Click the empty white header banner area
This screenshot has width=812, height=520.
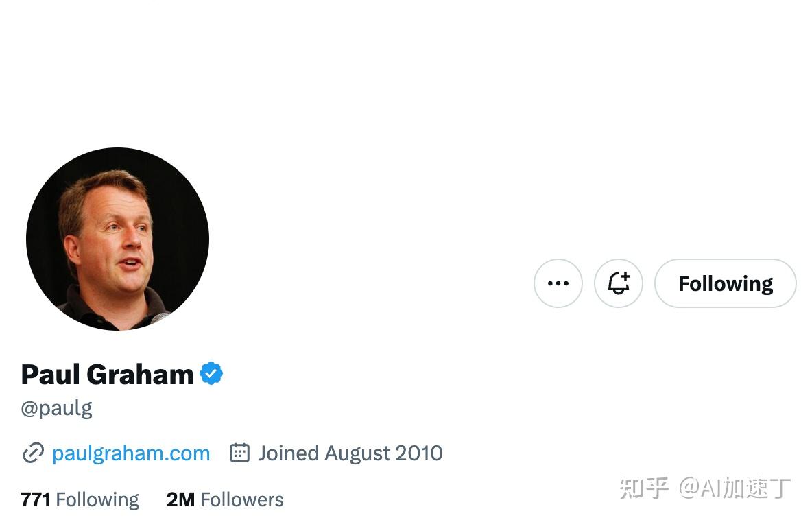click(x=406, y=73)
